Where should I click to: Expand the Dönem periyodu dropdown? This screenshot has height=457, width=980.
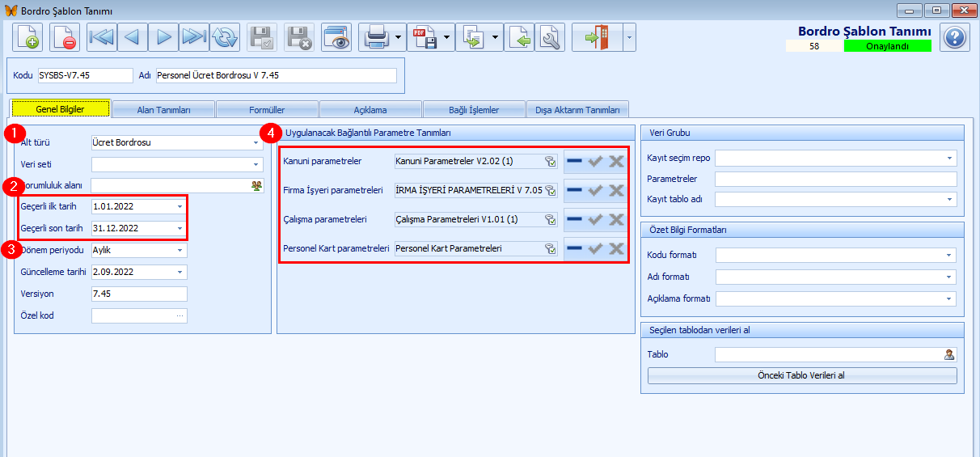tap(180, 251)
